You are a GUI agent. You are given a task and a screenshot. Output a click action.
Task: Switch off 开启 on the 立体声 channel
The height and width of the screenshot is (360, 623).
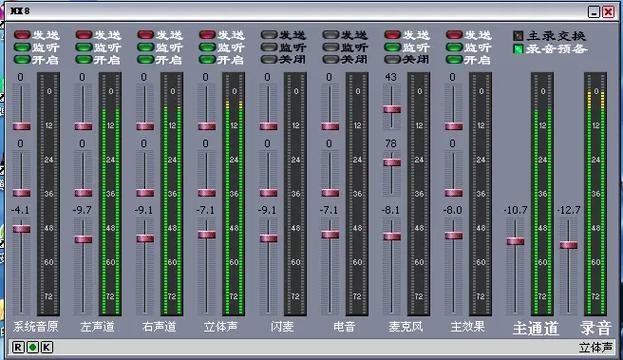pos(207,60)
